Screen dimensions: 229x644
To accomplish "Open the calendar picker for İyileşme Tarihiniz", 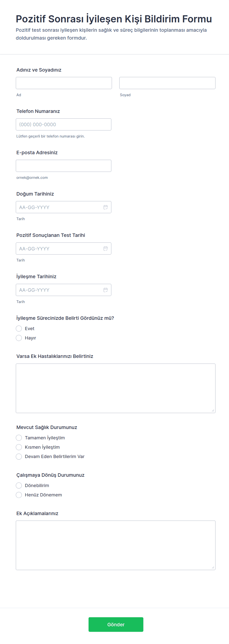I will (x=105, y=290).
